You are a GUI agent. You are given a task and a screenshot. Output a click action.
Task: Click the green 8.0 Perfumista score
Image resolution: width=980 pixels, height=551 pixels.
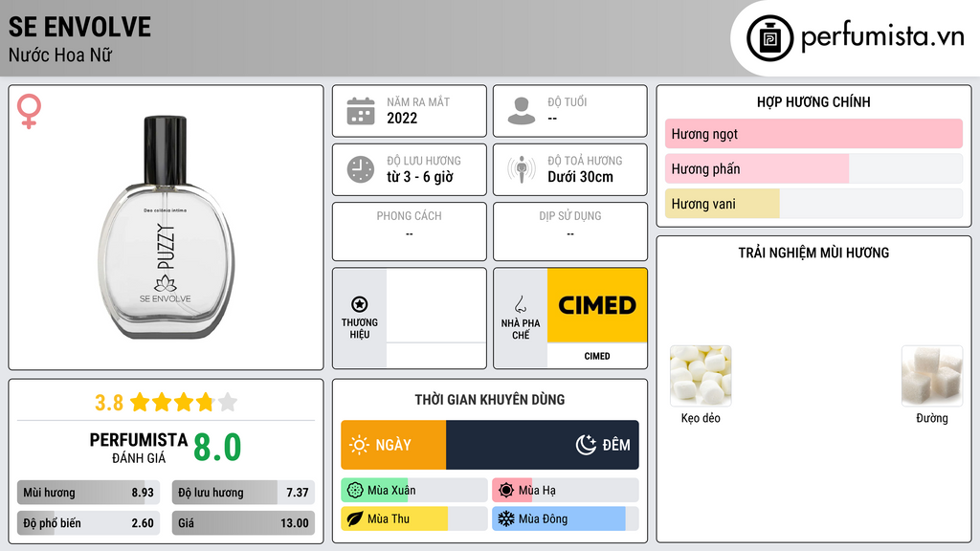tap(217, 448)
